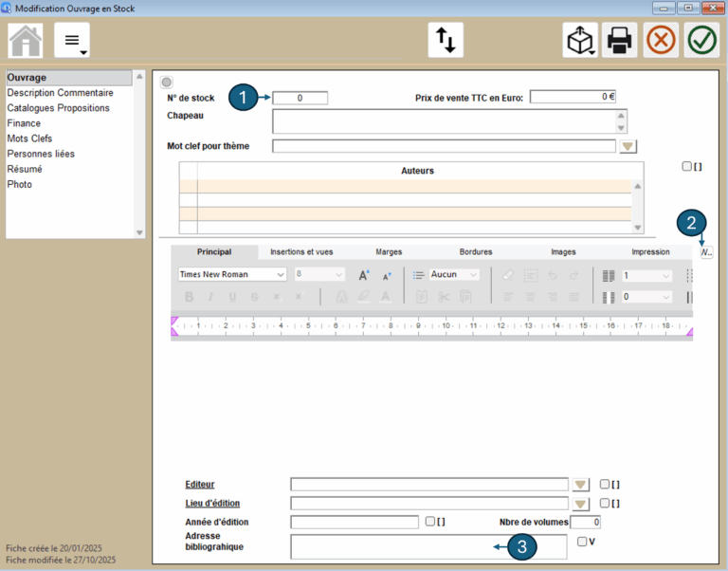The height and width of the screenshot is (571, 728).
Task: Click the printer icon
Action: [620, 41]
